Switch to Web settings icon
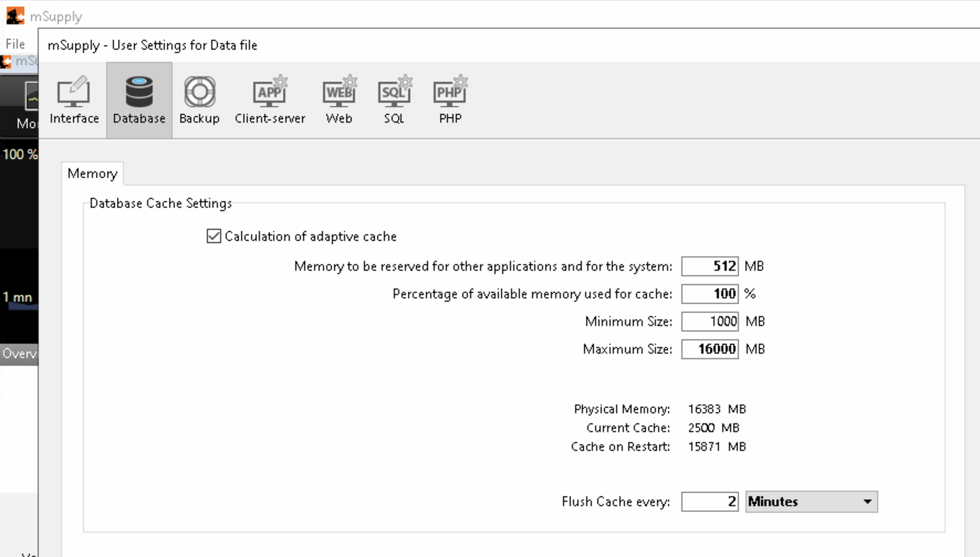 (339, 100)
